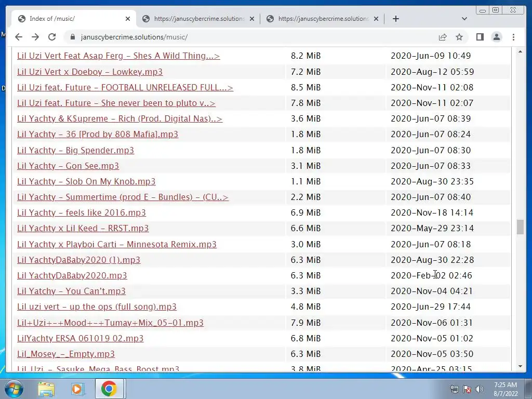Share this page using the share icon
532x399 pixels.
(443, 37)
